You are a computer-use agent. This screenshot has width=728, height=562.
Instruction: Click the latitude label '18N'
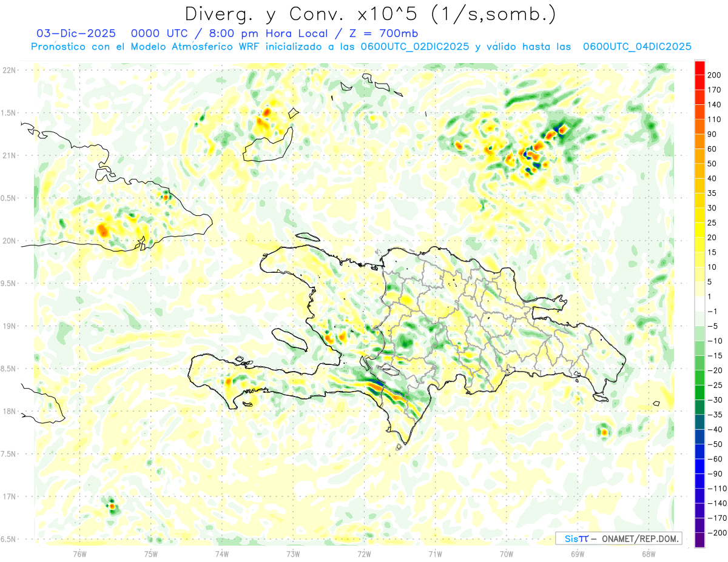tap(9, 412)
